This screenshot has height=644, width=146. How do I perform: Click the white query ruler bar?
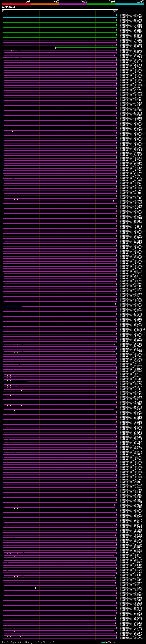(60, 10)
